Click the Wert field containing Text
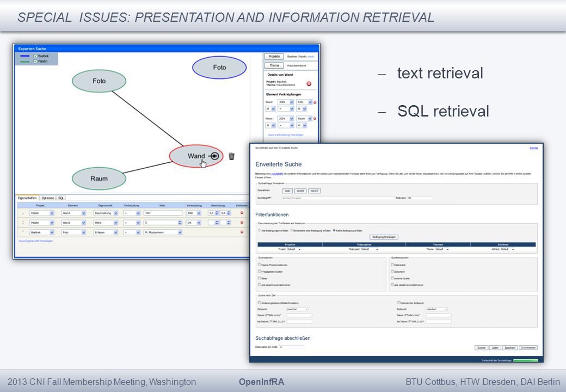Screen dimensions: 566x392 163,213
